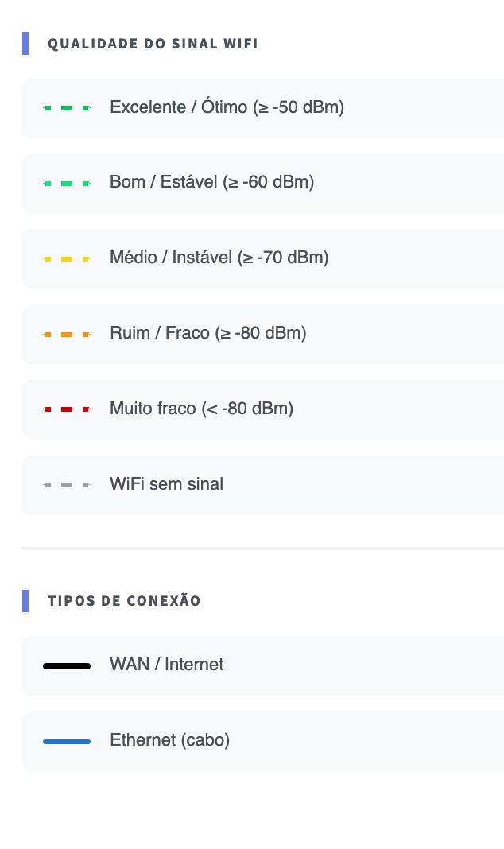Select the WiFi sem sinal legend text
The width and height of the screenshot is (504, 849).
point(166,484)
